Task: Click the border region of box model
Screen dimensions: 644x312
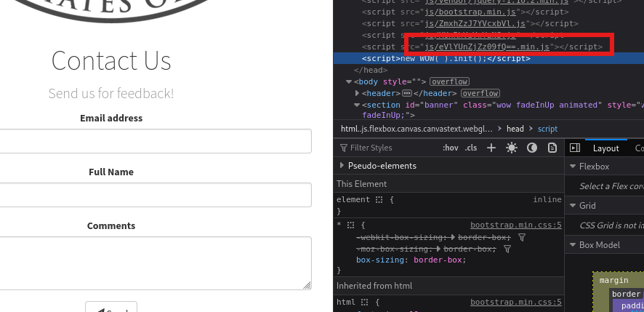Action: coord(626,294)
